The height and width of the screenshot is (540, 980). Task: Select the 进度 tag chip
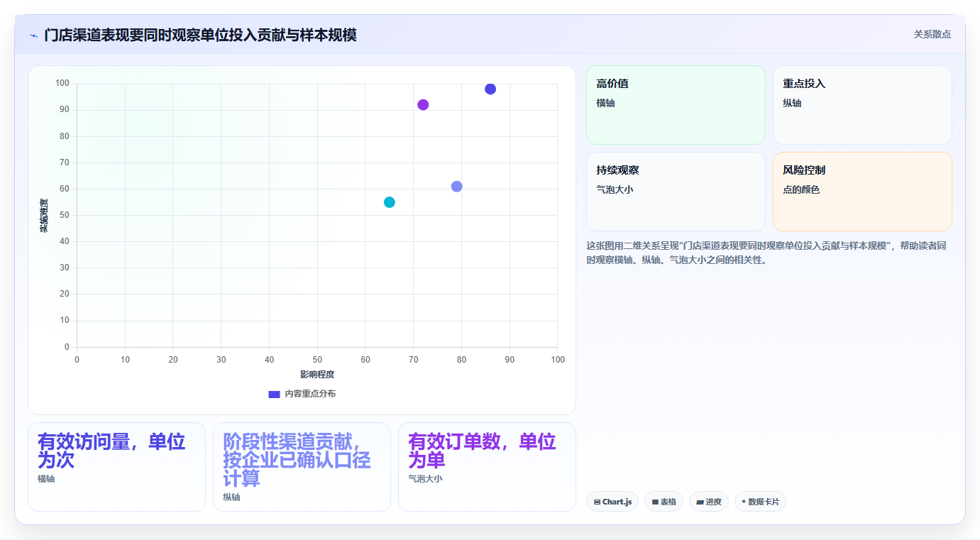709,502
